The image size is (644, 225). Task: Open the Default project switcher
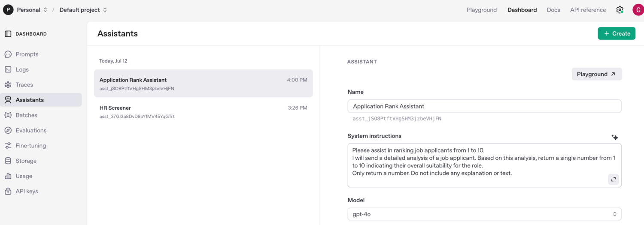pyautogui.click(x=83, y=10)
